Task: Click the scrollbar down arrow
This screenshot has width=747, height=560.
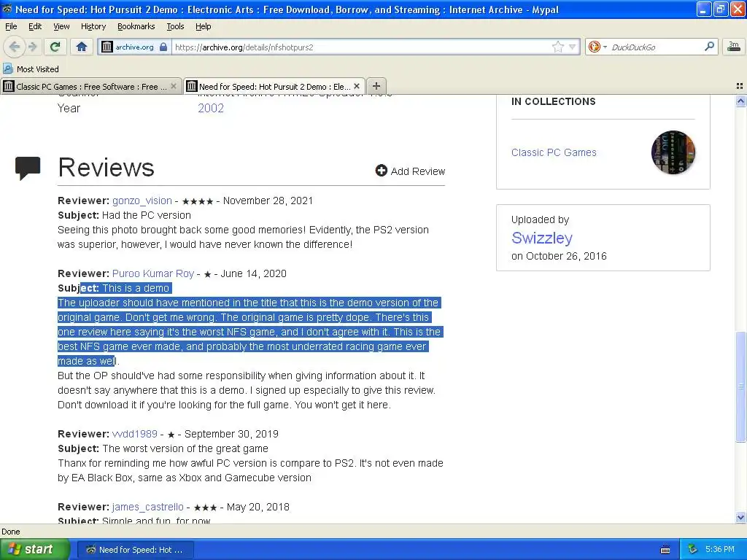Action: coord(740,517)
